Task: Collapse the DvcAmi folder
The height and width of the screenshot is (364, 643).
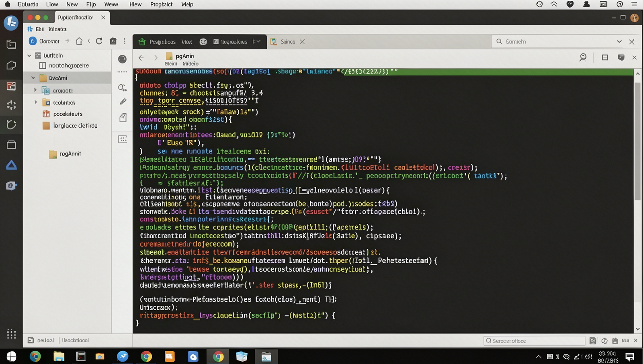Action: 33,78
